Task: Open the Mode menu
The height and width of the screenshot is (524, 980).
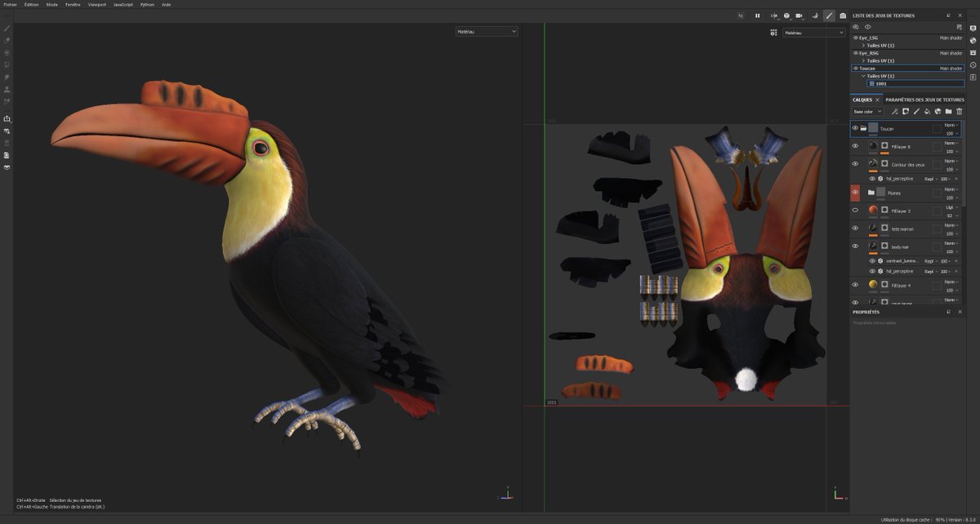Action: 51,4
